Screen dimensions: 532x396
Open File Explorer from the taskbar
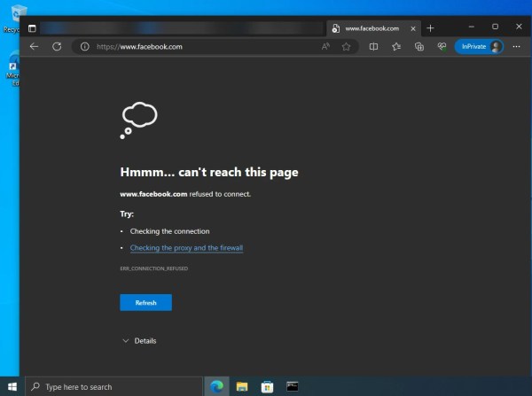242,386
